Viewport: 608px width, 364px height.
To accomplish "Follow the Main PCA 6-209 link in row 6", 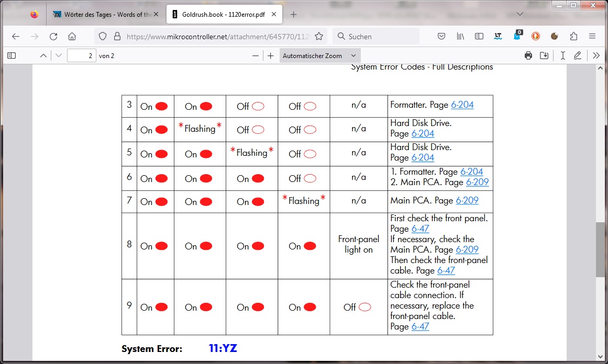I will 477,182.
